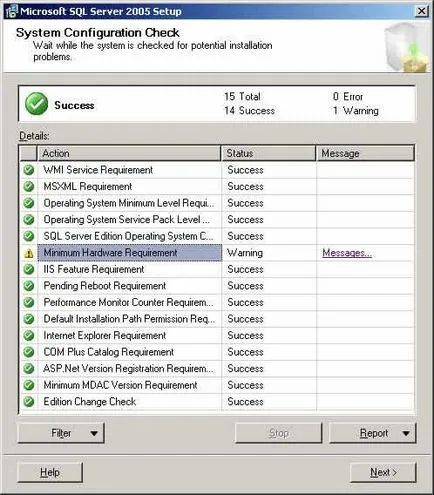Click the check icon for ASP.Net Version Registration
The height and width of the screenshot is (495, 434).
29,369
